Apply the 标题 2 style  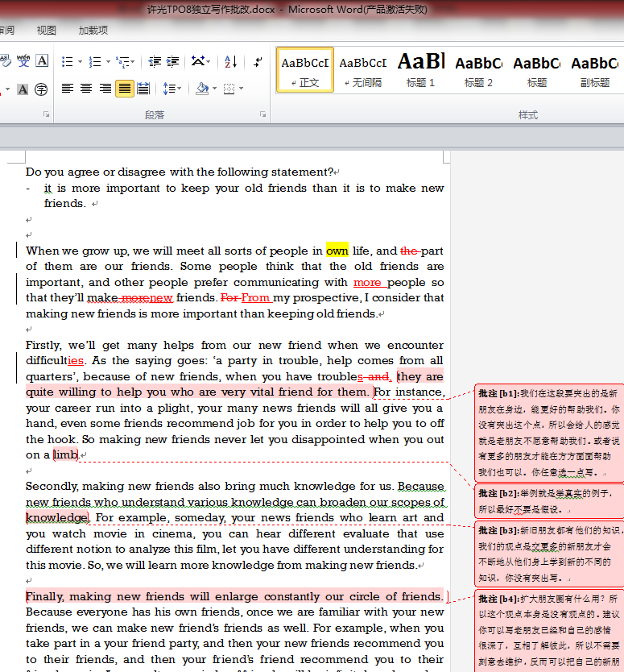click(x=479, y=70)
